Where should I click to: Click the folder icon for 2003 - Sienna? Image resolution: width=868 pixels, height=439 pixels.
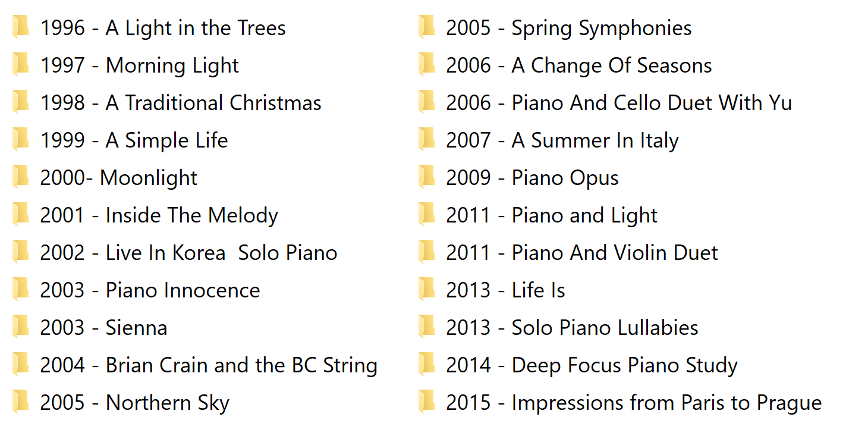point(21,327)
